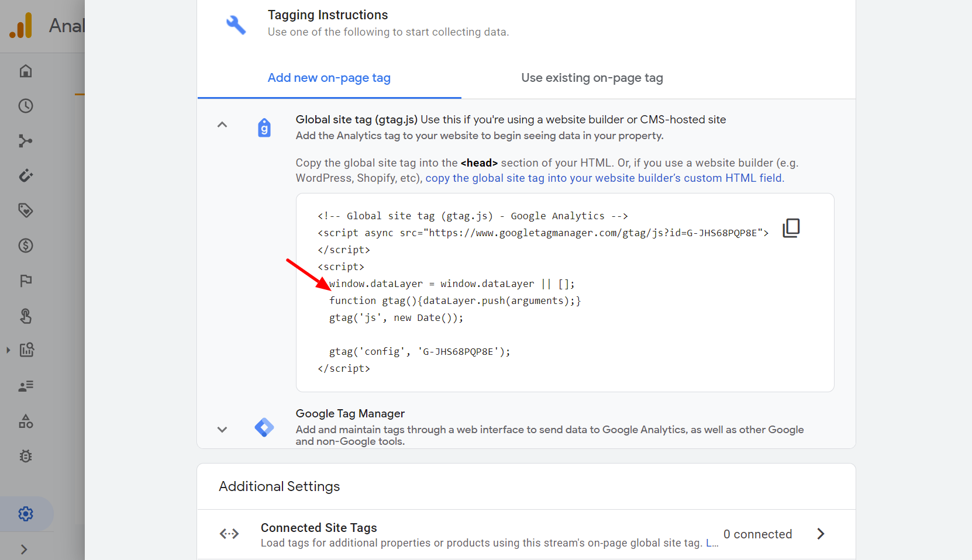Click the gtag config line in code
Image resolution: width=972 pixels, height=560 pixels.
[420, 351]
